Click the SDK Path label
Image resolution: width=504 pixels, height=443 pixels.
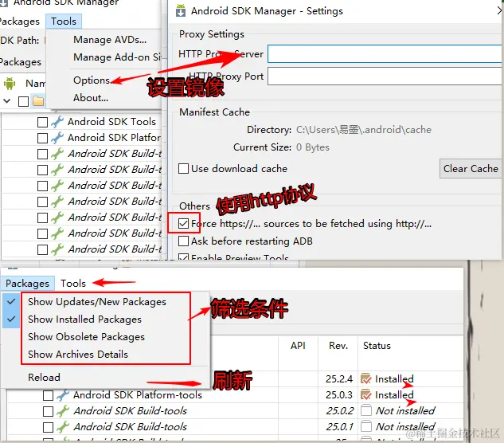19,40
